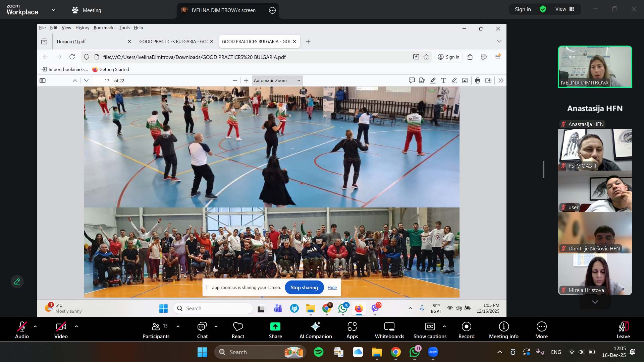Open the Meeting tab at top
This screenshot has width=644, height=362.
click(87, 10)
